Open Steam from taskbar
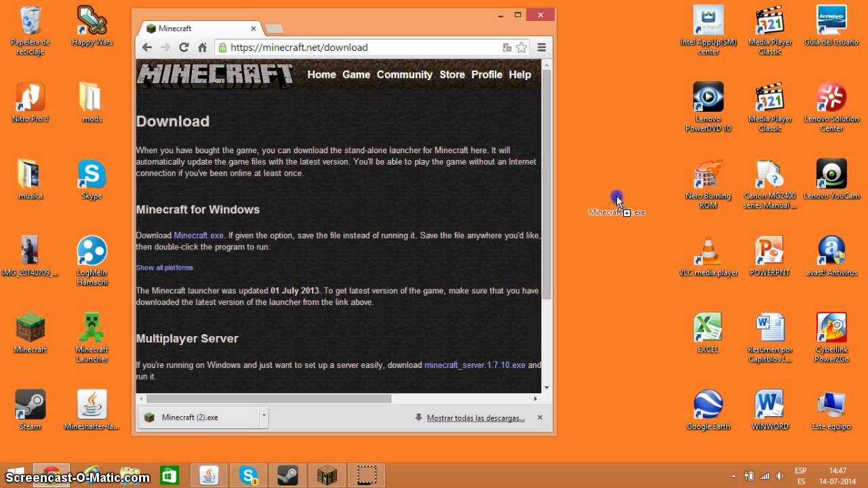 288,475
